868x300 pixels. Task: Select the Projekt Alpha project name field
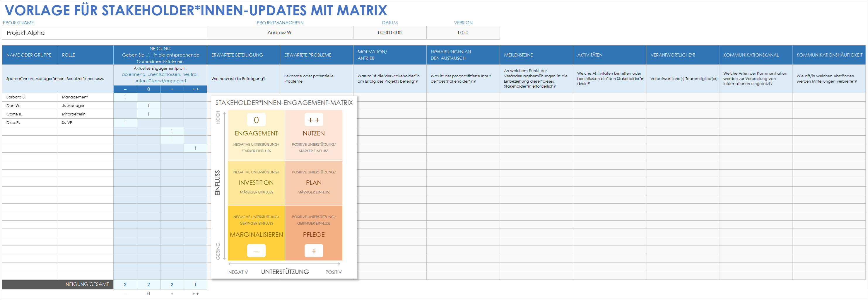(105, 33)
